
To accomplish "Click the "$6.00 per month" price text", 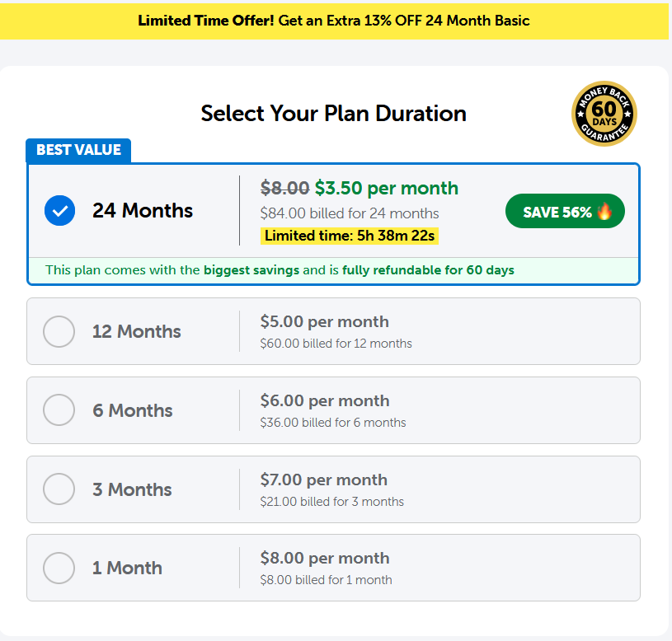I will point(324,400).
